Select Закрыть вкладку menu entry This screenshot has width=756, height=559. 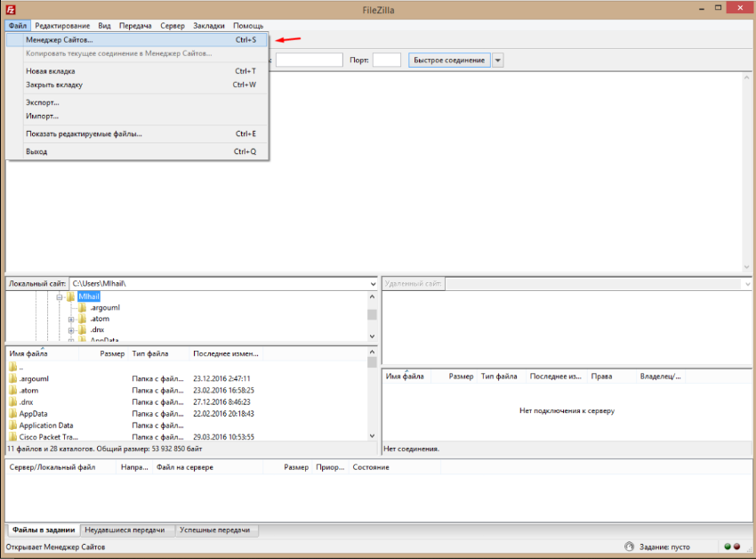(x=137, y=85)
